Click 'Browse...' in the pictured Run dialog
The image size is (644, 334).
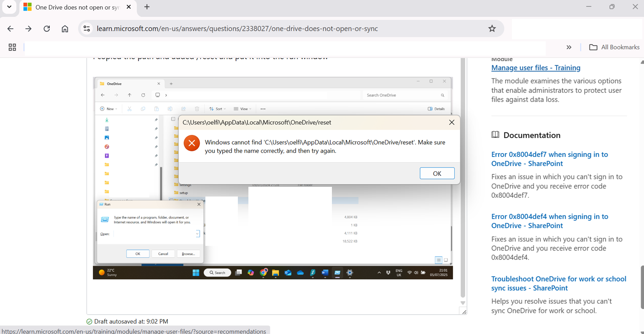(189, 254)
